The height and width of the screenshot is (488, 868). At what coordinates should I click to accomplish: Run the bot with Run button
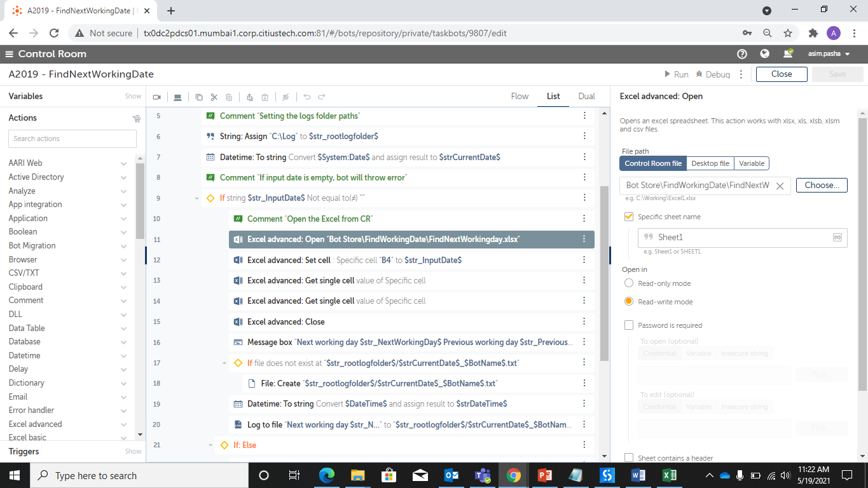676,74
